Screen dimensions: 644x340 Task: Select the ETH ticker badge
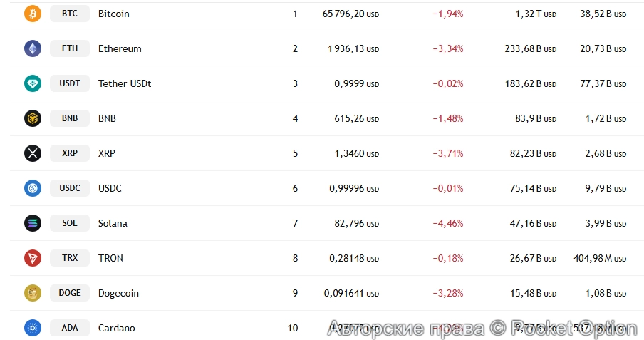click(x=70, y=48)
